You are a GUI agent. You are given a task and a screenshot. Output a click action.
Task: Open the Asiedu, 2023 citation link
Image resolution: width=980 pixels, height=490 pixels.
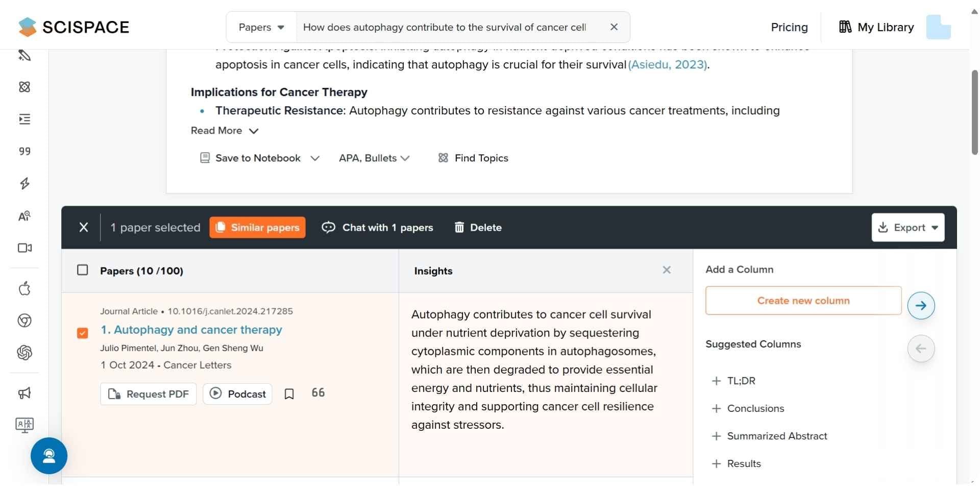click(668, 64)
